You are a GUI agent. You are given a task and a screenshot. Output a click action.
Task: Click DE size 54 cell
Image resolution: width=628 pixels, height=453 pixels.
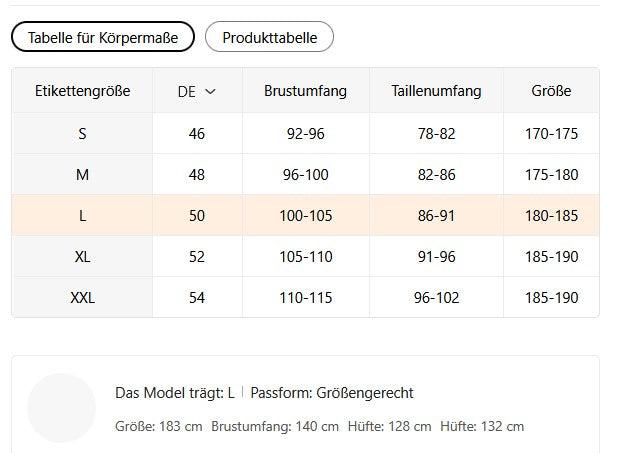click(196, 297)
